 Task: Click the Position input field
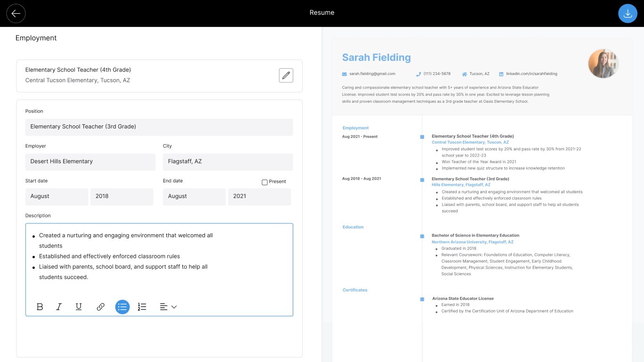[159, 127]
